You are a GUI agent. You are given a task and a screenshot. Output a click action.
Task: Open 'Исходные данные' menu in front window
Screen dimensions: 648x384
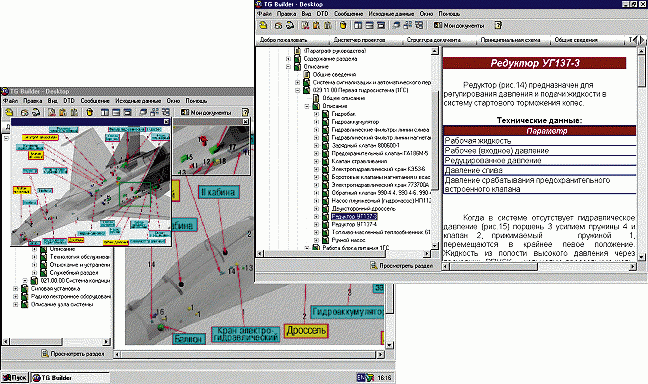tap(391, 14)
